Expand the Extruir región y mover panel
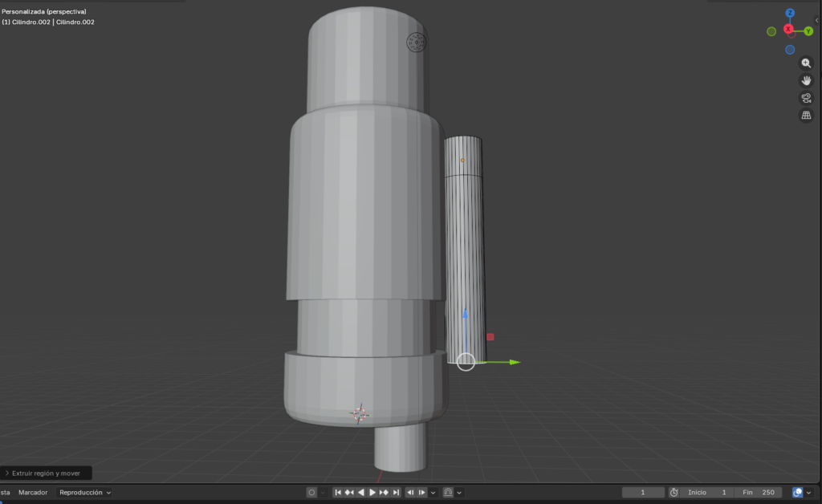The image size is (822, 504). [x=44, y=473]
